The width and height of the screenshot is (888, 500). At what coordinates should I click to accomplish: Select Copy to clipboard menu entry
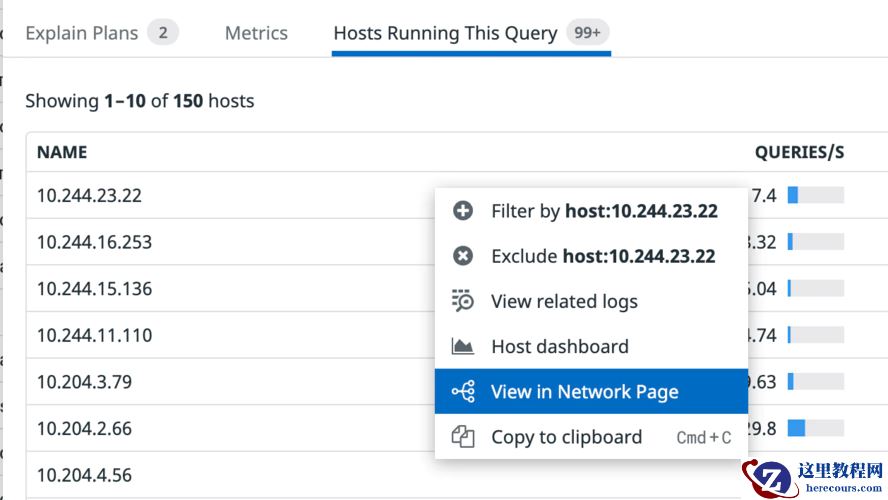pyautogui.click(x=566, y=437)
